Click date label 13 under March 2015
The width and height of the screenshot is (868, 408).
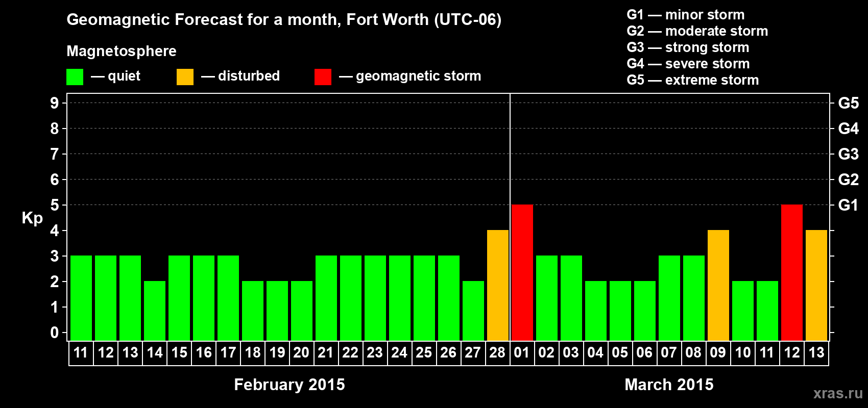[x=816, y=352]
